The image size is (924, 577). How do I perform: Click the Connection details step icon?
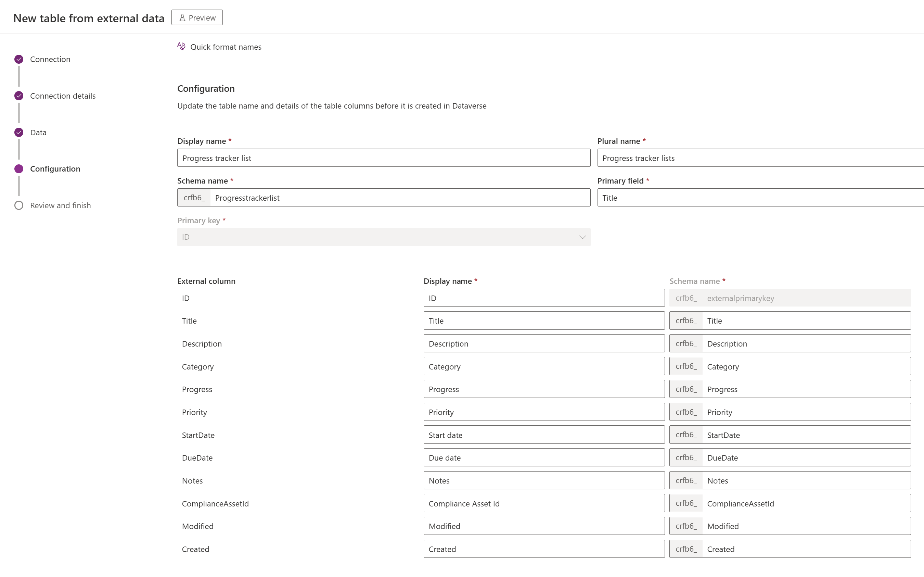[x=18, y=96]
